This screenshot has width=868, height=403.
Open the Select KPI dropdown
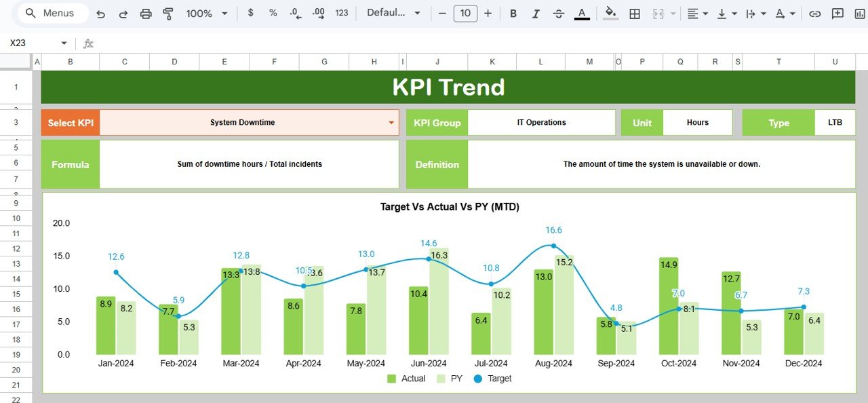[391, 123]
